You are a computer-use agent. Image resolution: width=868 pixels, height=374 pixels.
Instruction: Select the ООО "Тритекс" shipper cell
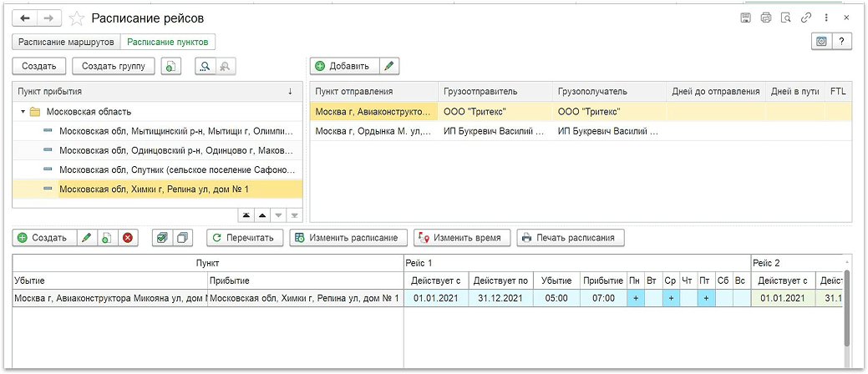pyautogui.click(x=495, y=112)
